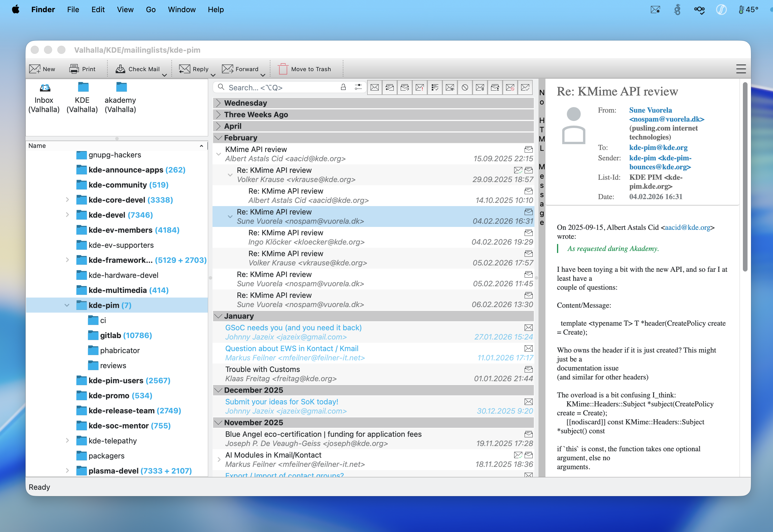Collapse the February message group

(x=218, y=138)
